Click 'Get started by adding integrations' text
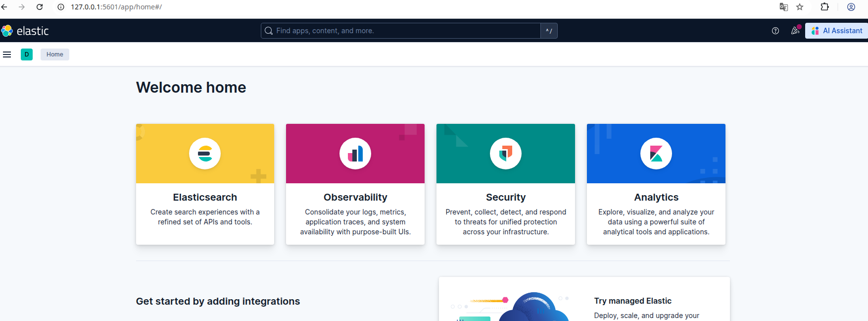Viewport: 868px width, 321px height. pos(218,301)
